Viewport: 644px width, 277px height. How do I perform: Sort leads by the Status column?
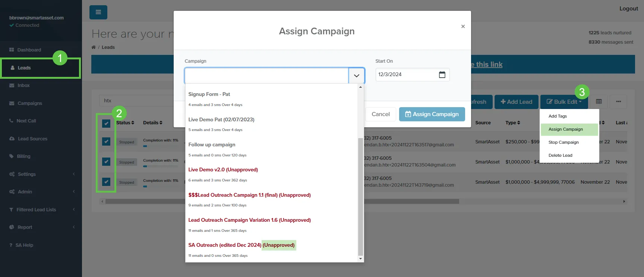pyautogui.click(x=125, y=123)
